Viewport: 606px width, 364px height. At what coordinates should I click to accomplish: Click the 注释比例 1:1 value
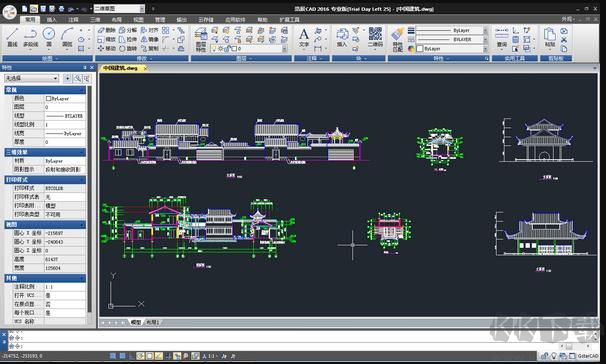click(65, 287)
